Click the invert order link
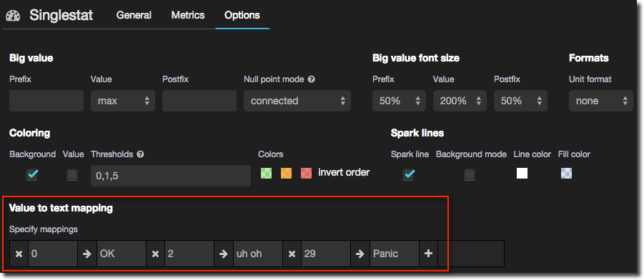The width and height of the screenshot is (644, 280). coord(344,172)
